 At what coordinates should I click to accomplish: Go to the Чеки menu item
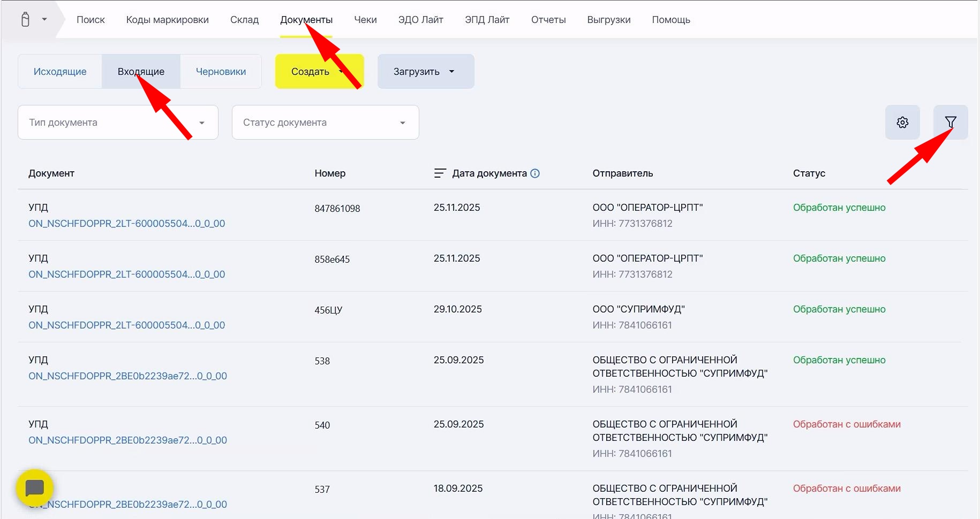365,20
